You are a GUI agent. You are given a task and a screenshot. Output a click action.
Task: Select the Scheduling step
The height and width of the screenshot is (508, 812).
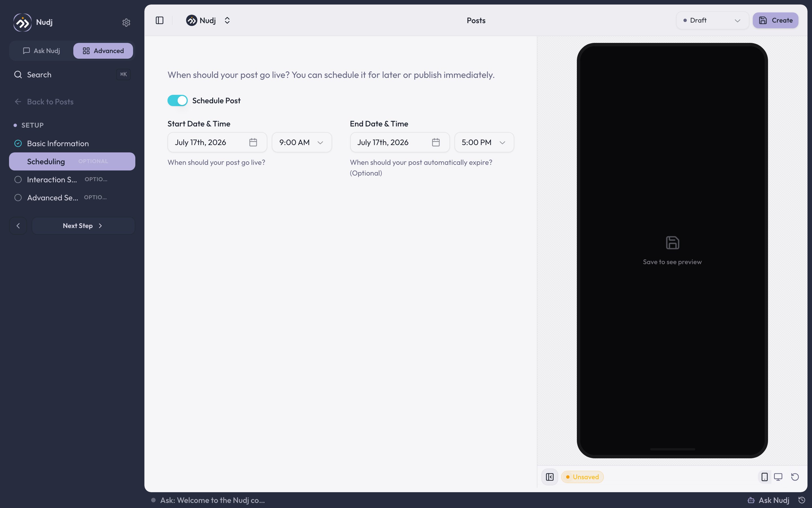click(x=72, y=162)
